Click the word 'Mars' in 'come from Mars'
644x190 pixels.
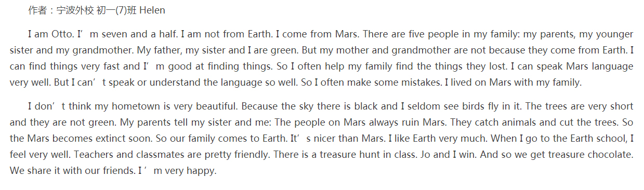(347, 35)
